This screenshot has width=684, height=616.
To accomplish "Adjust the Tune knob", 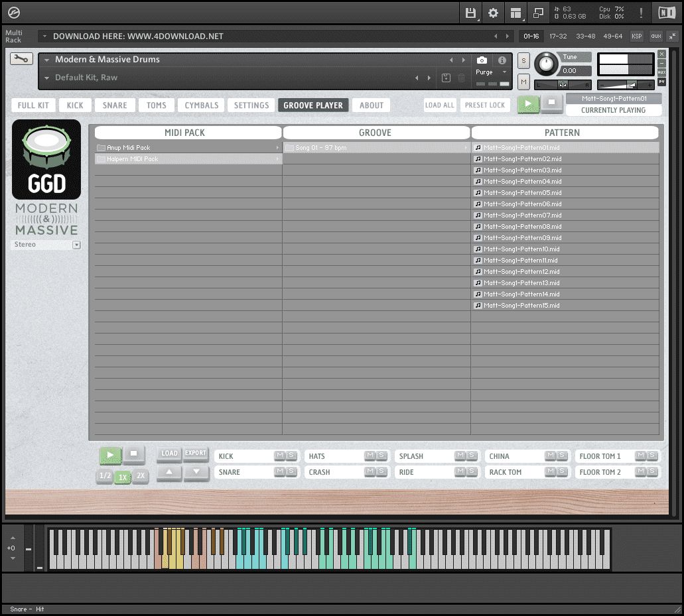I will click(x=546, y=64).
